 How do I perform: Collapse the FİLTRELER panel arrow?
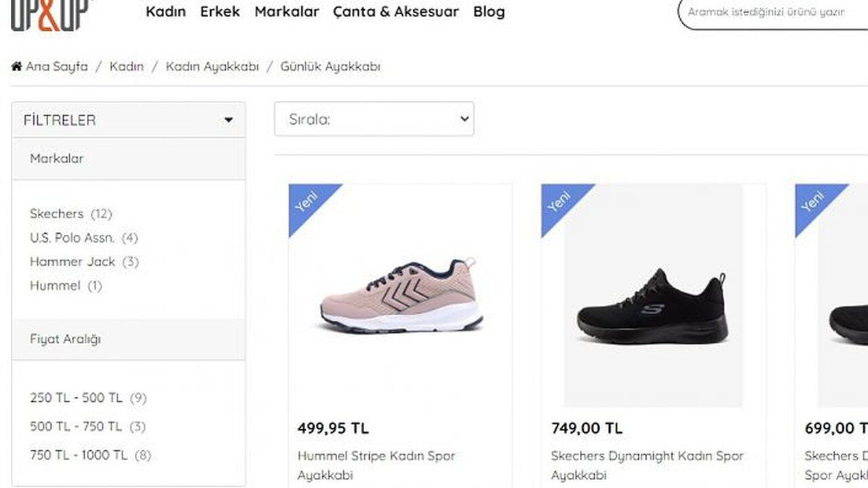click(x=229, y=120)
